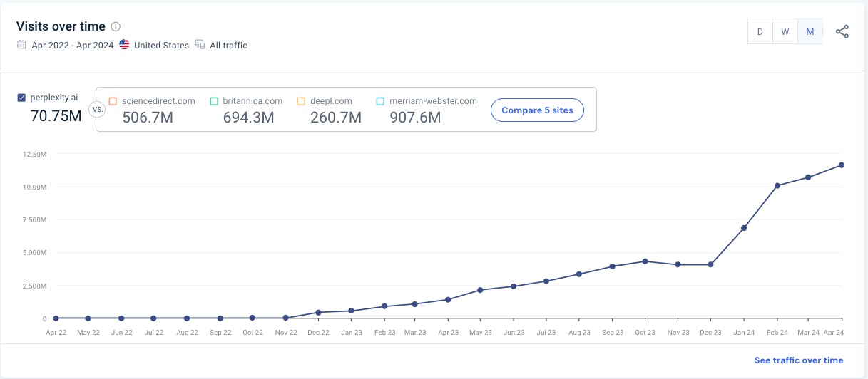Click the 506.7M sciencedirect value

(148, 118)
